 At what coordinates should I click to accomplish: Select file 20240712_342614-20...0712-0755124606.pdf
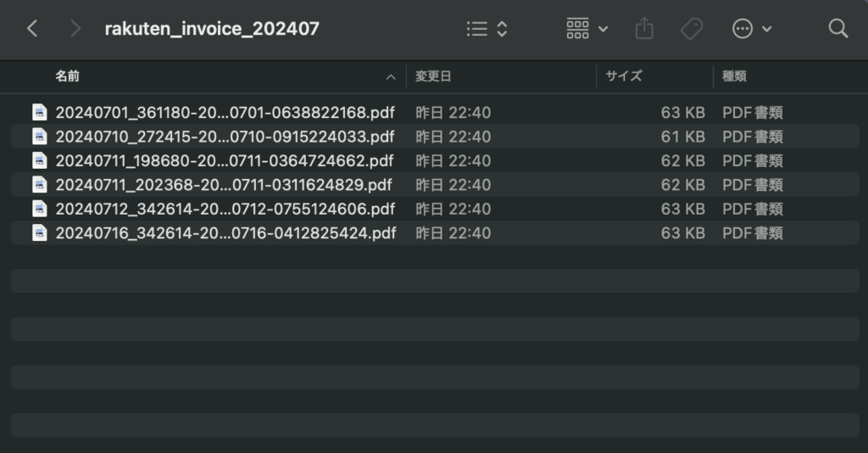pyautogui.click(x=225, y=209)
